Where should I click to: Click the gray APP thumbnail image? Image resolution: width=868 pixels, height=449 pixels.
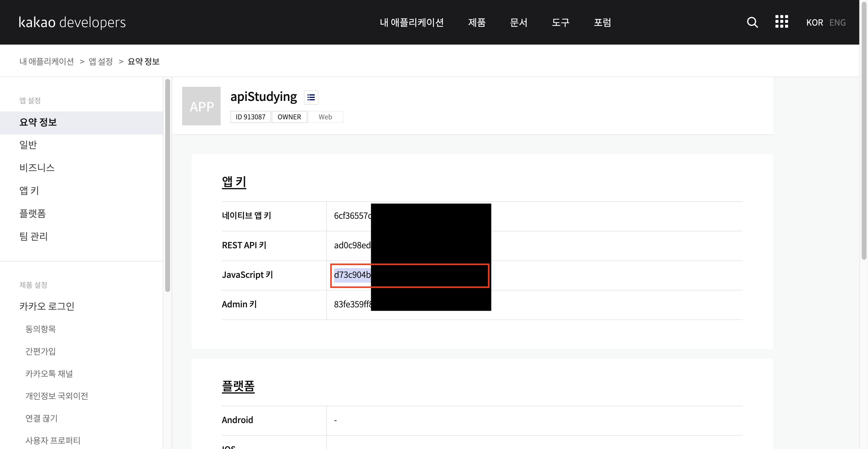201,106
